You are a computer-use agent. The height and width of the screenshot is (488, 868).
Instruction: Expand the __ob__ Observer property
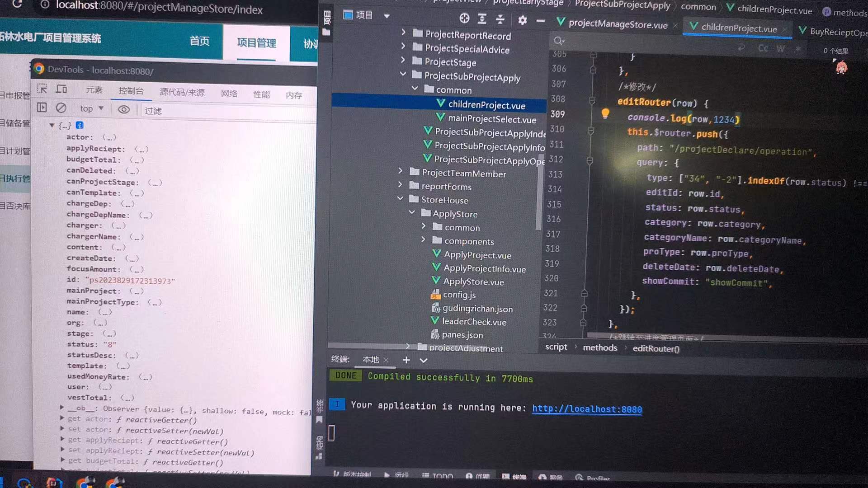point(62,408)
